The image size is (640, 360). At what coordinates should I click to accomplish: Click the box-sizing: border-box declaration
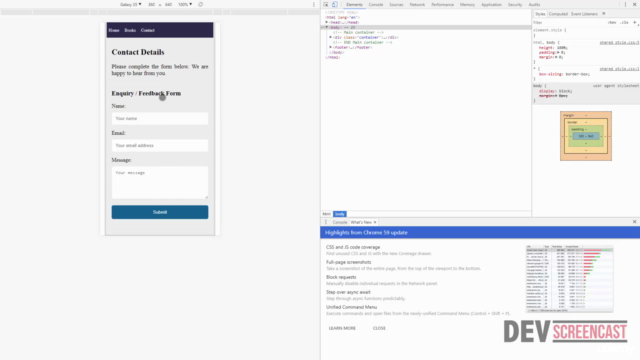coord(564,74)
